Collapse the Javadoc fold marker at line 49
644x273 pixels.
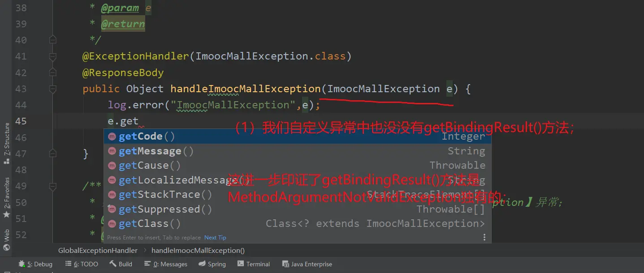tap(53, 186)
